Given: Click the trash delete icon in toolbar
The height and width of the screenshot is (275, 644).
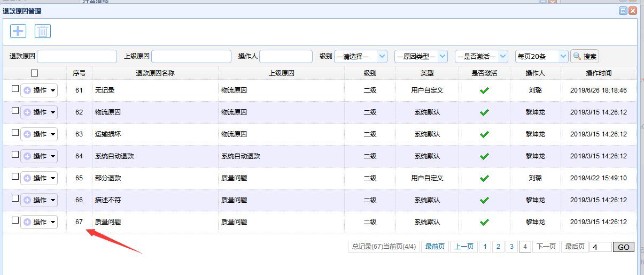Looking at the screenshot, I should (43, 31).
